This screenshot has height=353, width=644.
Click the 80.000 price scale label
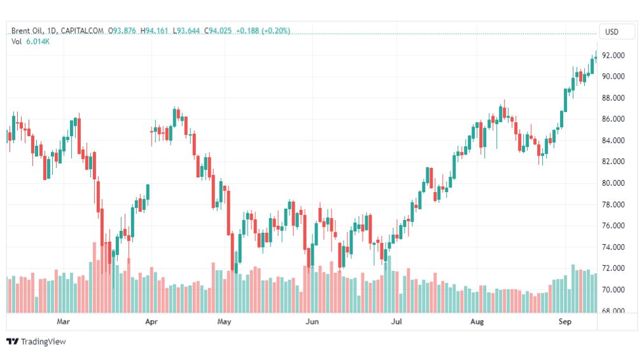click(x=613, y=183)
